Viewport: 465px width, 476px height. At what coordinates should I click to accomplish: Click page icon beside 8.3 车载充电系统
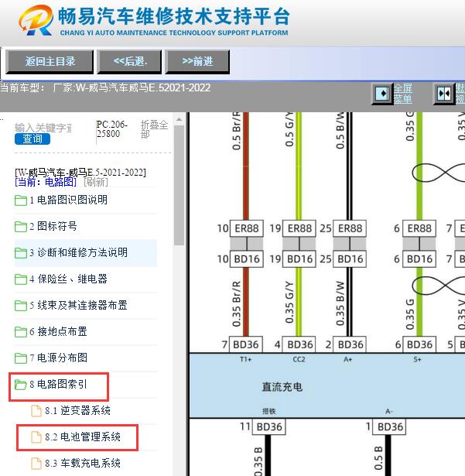(36, 464)
